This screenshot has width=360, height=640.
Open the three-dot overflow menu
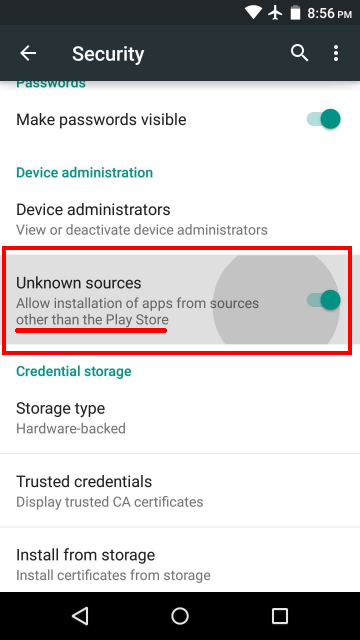pyautogui.click(x=336, y=53)
